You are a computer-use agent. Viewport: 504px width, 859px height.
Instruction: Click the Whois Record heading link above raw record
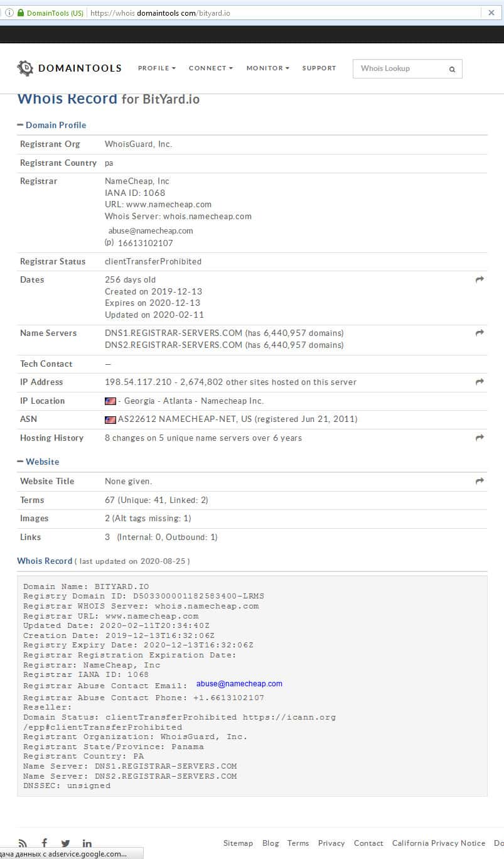click(x=45, y=561)
